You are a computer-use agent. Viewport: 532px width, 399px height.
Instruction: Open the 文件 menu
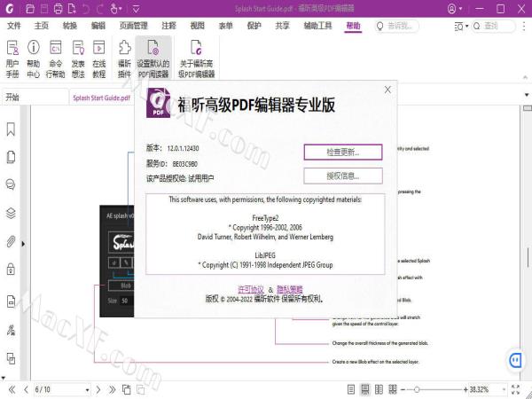coord(14,26)
